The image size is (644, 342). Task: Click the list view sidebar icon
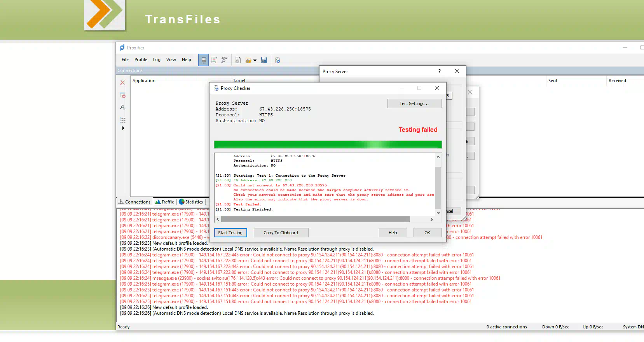coord(122,120)
